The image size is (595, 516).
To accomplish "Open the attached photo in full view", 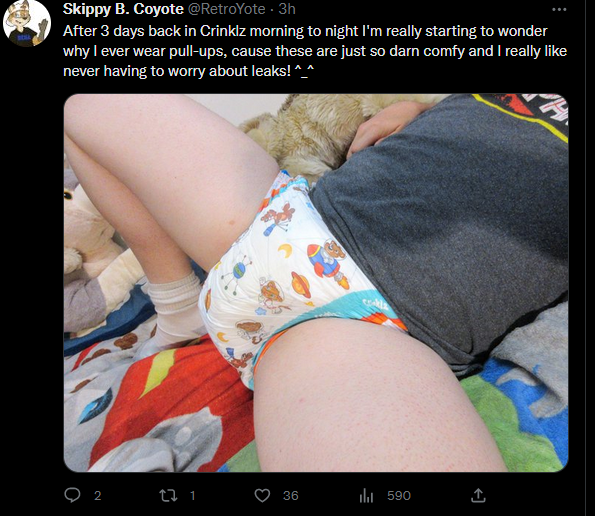I will click(x=316, y=283).
